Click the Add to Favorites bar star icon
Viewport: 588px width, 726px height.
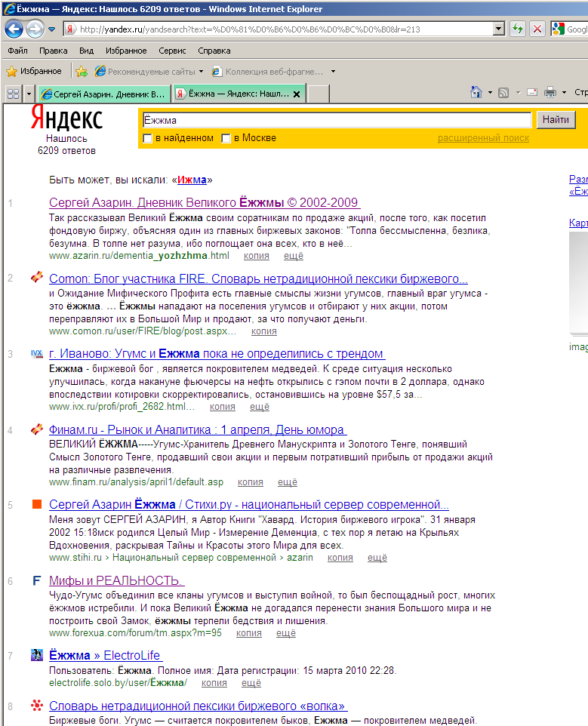(82, 71)
